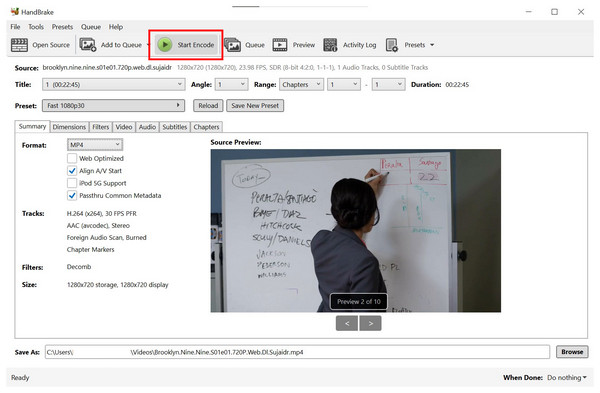
Task: Click the Ready status bar text
Action: click(x=20, y=377)
